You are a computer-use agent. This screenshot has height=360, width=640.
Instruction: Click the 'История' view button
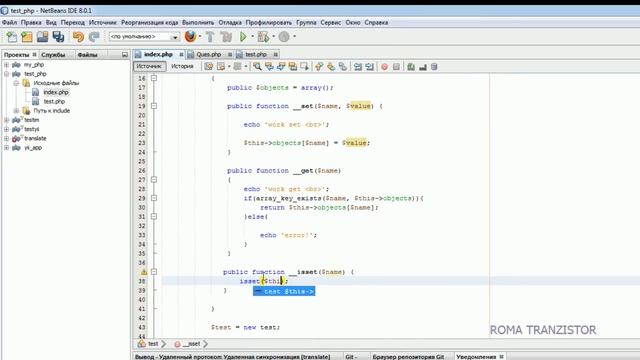click(182, 66)
